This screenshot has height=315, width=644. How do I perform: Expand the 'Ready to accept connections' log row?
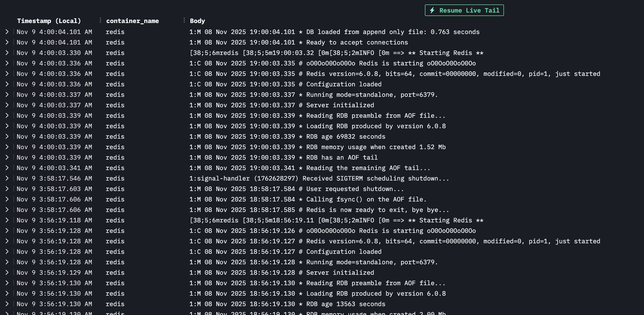click(7, 42)
